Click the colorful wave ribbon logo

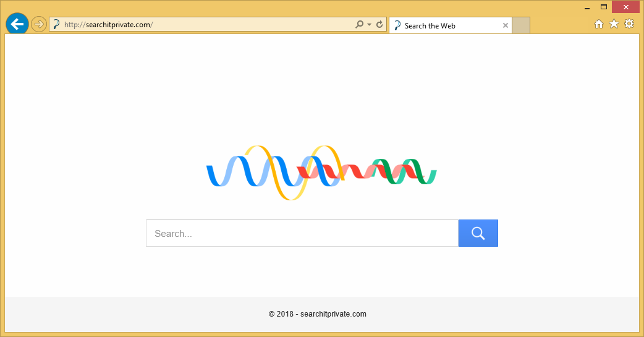click(x=321, y=173)
